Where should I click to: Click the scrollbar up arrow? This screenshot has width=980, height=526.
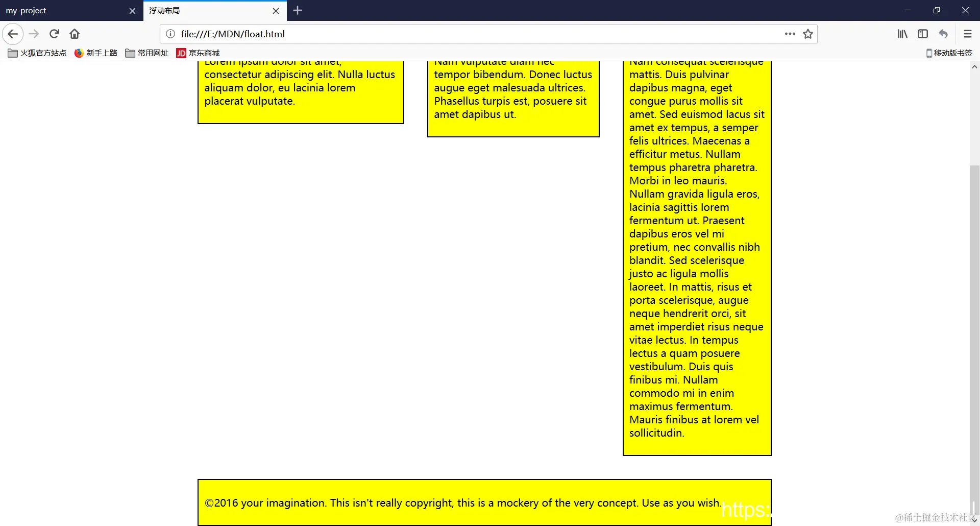click(x=974, y=67)
